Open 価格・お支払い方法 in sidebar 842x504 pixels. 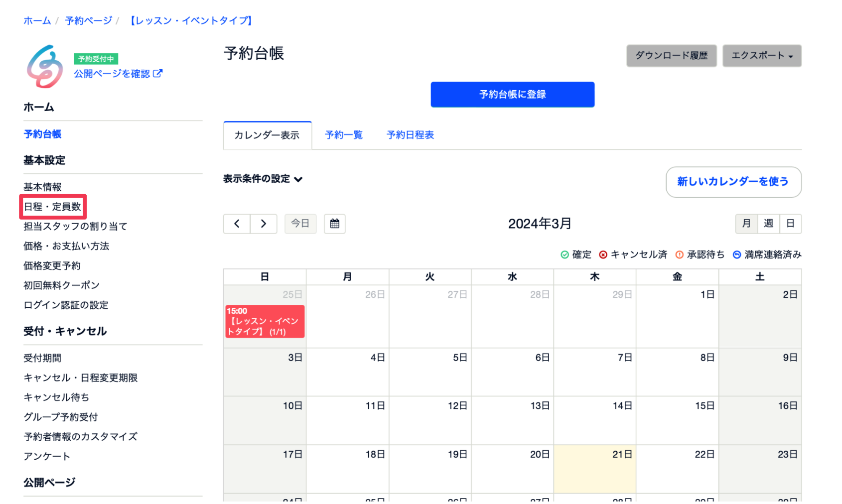[x=66, y=246]
